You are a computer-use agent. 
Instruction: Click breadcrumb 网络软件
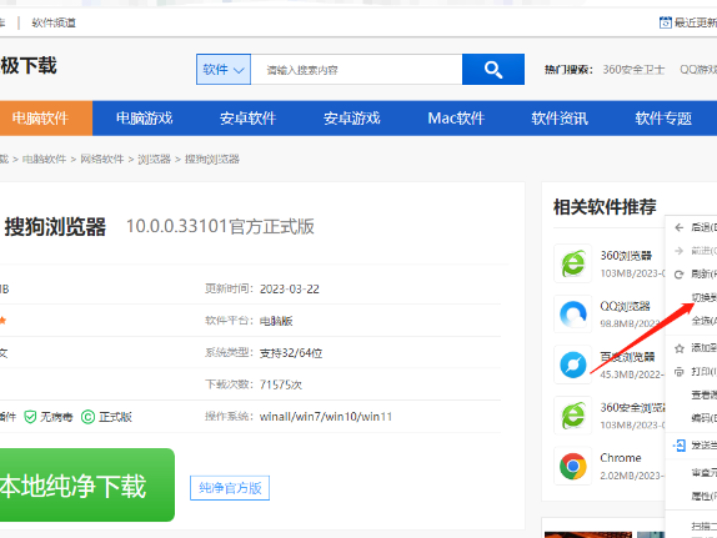[102, 159]
